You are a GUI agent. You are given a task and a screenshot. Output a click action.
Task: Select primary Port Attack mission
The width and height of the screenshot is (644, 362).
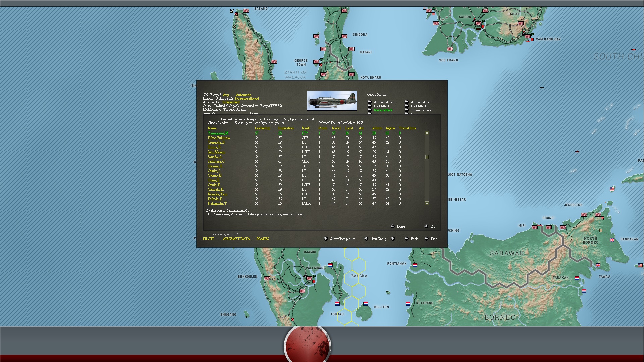coord(382,106)
